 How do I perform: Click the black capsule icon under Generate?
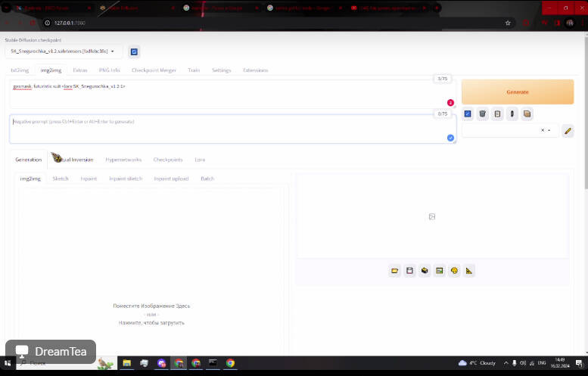pos(512,113)
